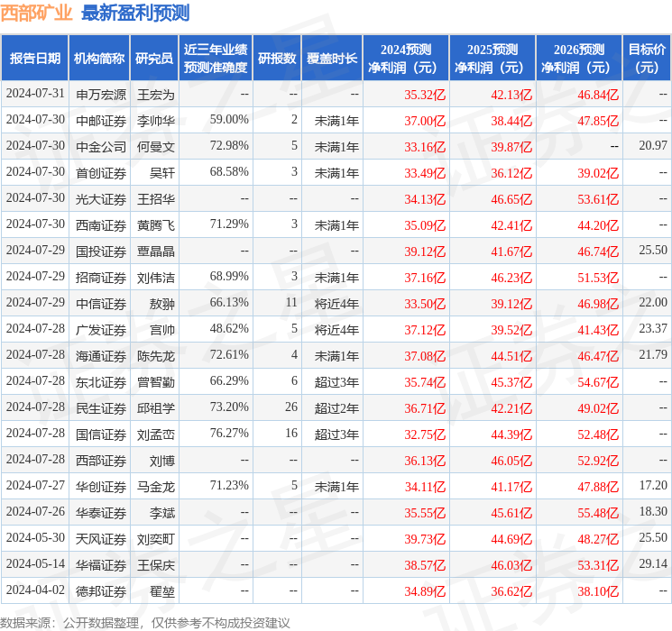Click the 天风证券 institution cell
Viewport: 672px width, 631px height.
[x=101, y=539]
